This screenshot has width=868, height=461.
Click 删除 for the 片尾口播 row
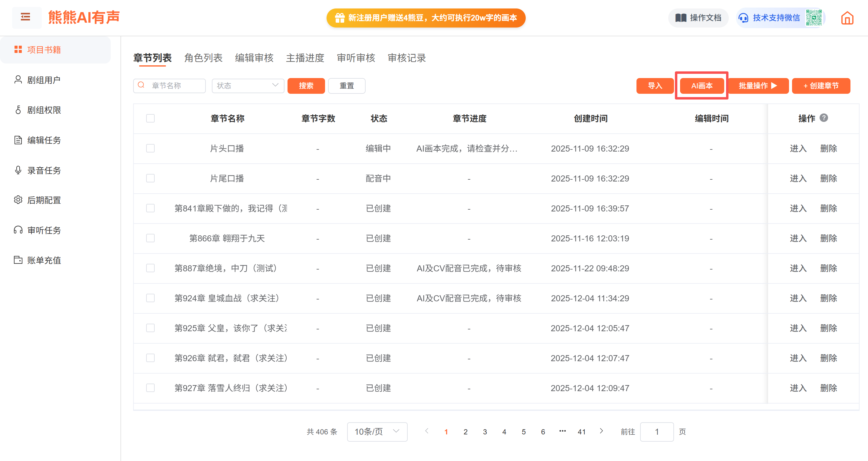point(828,178)
